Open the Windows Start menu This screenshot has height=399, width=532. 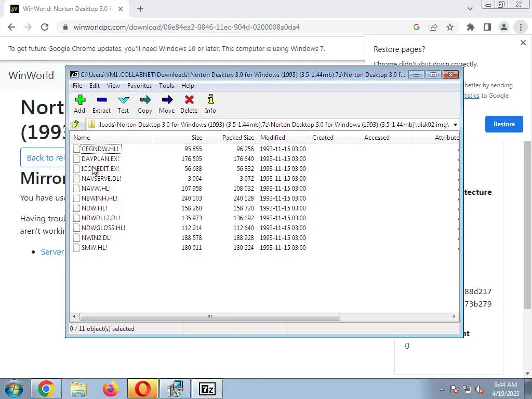pos(14,389)
